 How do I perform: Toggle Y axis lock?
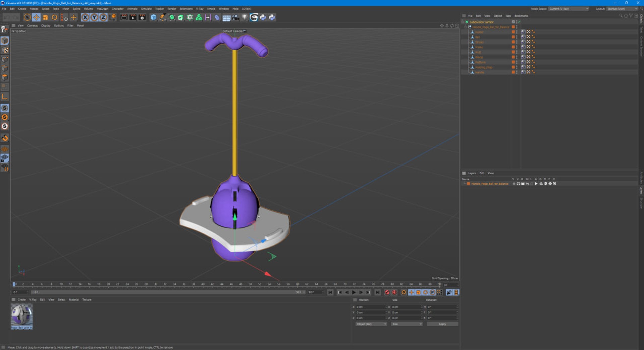point(94,17)
